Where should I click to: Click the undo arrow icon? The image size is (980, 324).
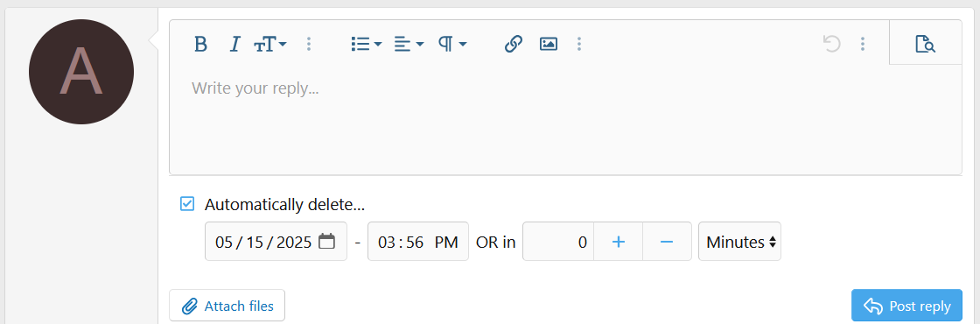click(832, 44)
